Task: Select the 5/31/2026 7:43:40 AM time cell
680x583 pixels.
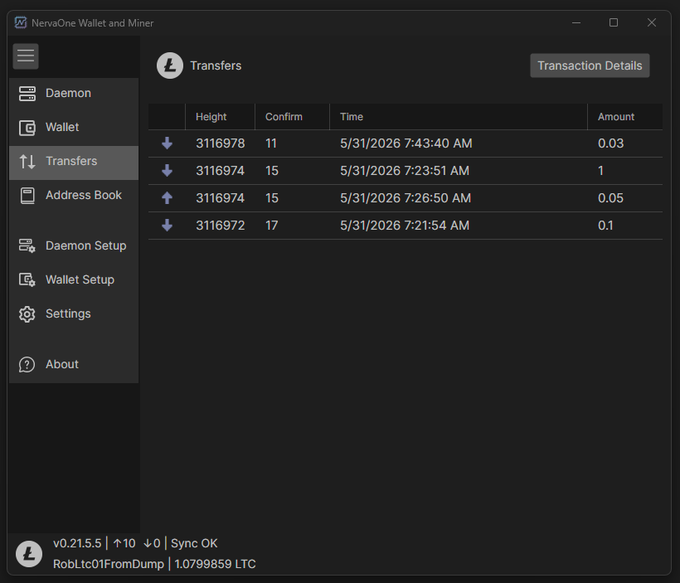Action: (406, 143)
